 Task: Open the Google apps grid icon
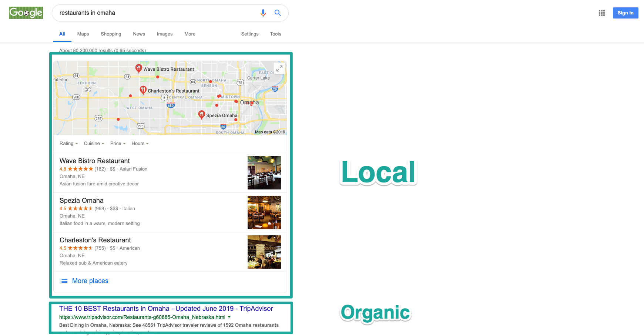602,13
